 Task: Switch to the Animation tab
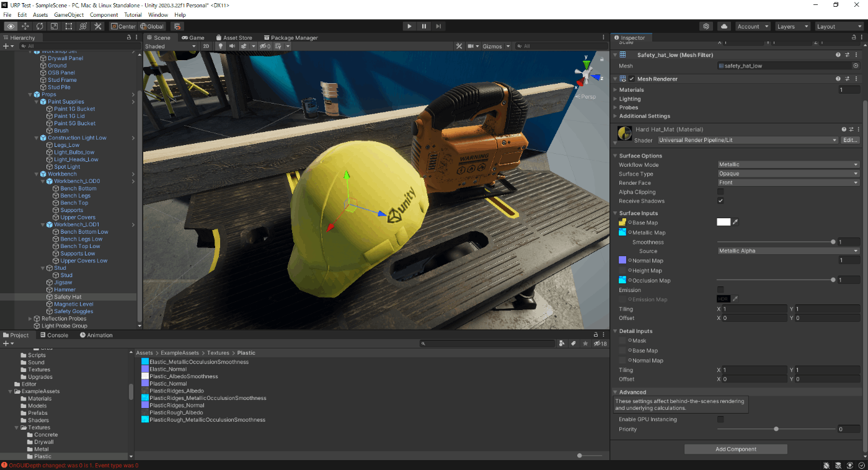click(96, 335)
